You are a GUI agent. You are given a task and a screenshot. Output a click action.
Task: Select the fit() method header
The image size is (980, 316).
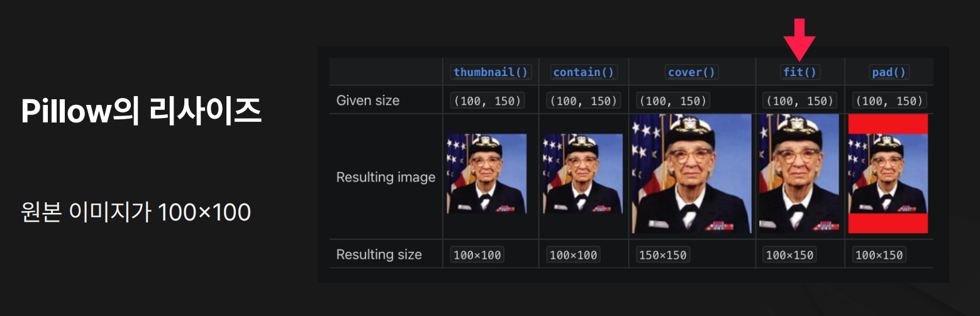coord(799,72)
